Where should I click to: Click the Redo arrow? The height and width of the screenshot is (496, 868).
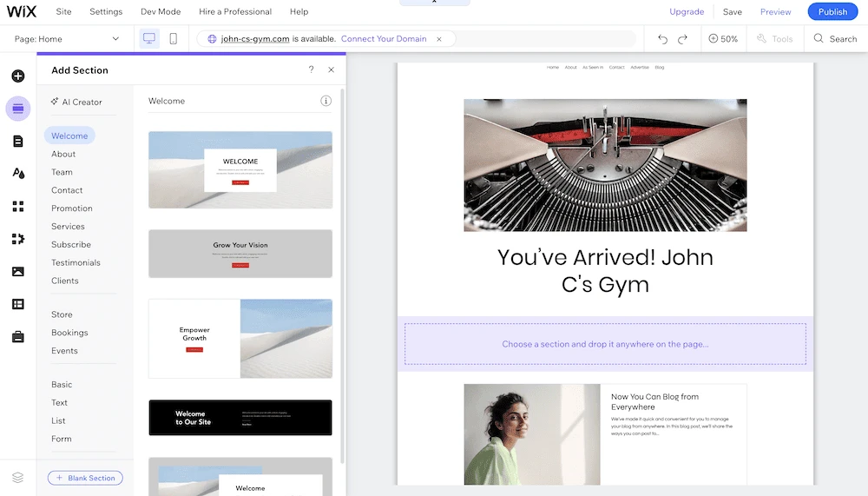(x=682, y=39)
